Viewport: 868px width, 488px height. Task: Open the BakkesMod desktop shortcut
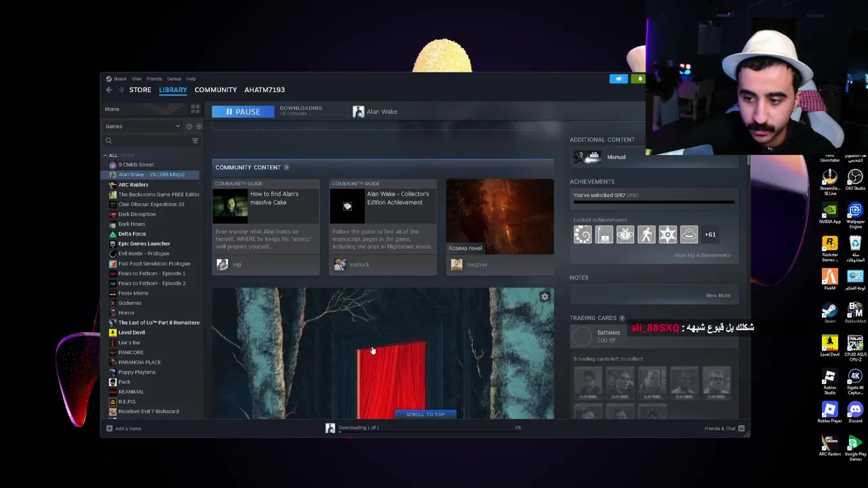coord(855,312)
